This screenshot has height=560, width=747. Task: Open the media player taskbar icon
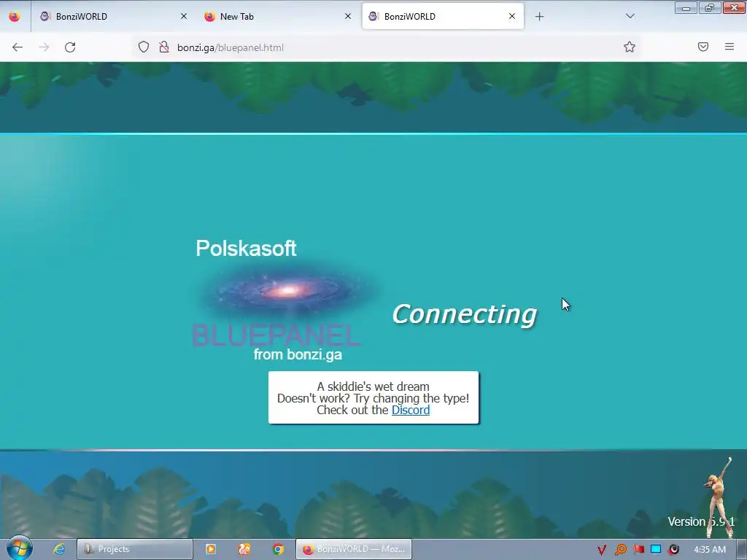pyautogui.click(x=211, y=549)
